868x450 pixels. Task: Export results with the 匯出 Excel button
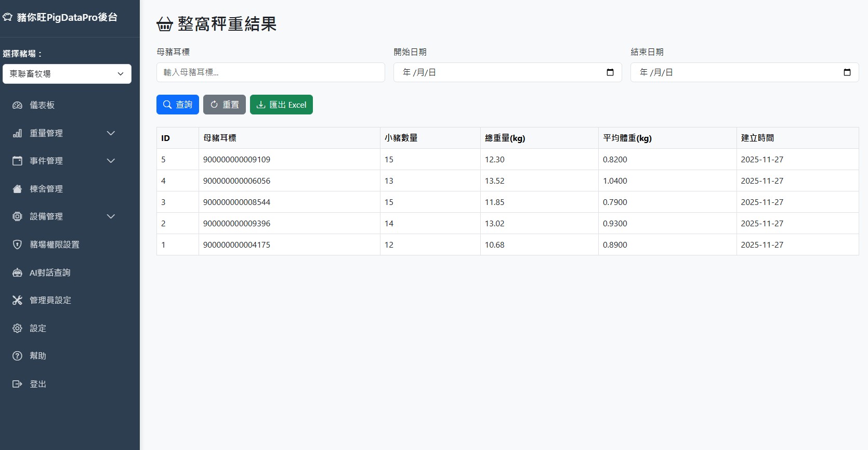pyautogui.click(x=281, y=105)
